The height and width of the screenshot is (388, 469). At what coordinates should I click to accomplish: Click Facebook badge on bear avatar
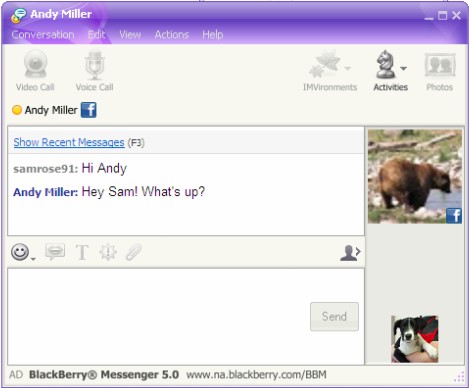(454, 216)
